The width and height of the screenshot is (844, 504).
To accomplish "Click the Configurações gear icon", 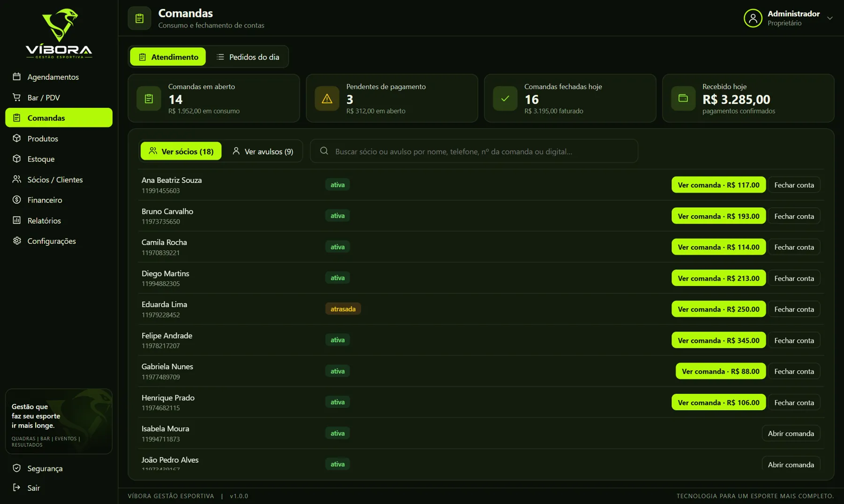I will click(17, 241).
